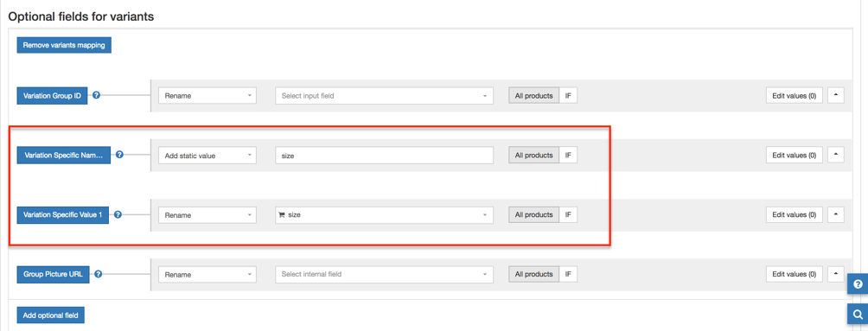Click Edit values (0) for Variation Specific Value 1
The height and width of the screenshot is (331, 868).
coord(795,215)
